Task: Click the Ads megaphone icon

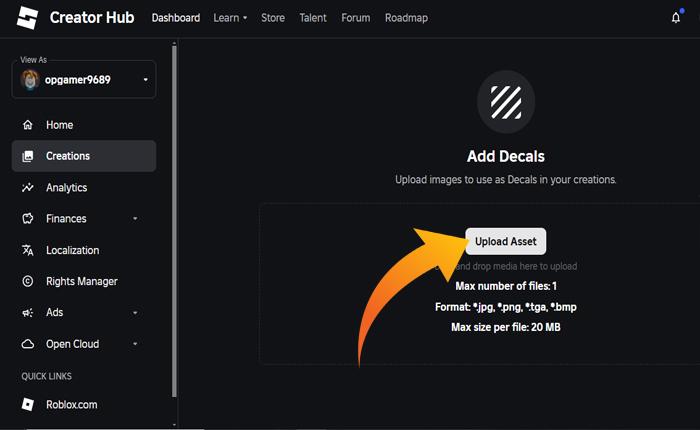Action: tap(28, 313)
